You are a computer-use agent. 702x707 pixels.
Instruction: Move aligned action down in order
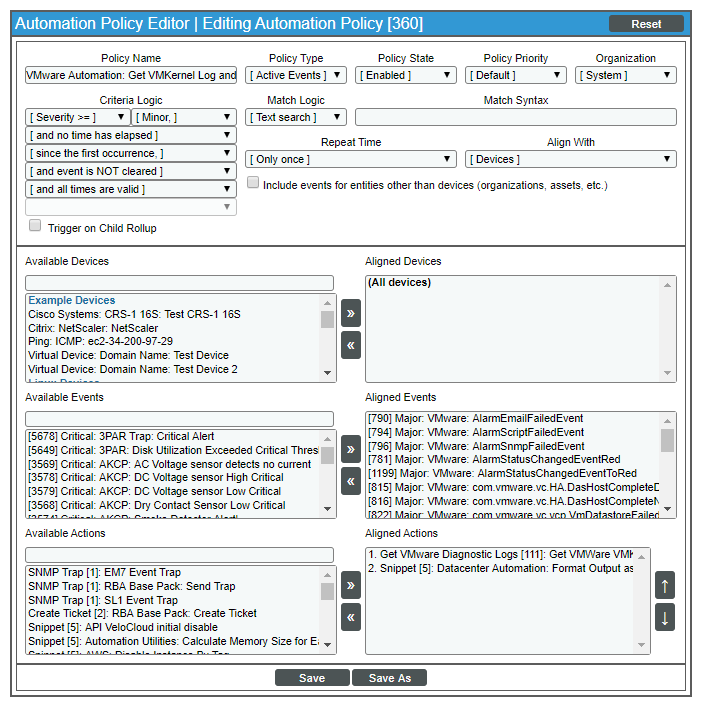pyautogui.click(x=665, y=617)
